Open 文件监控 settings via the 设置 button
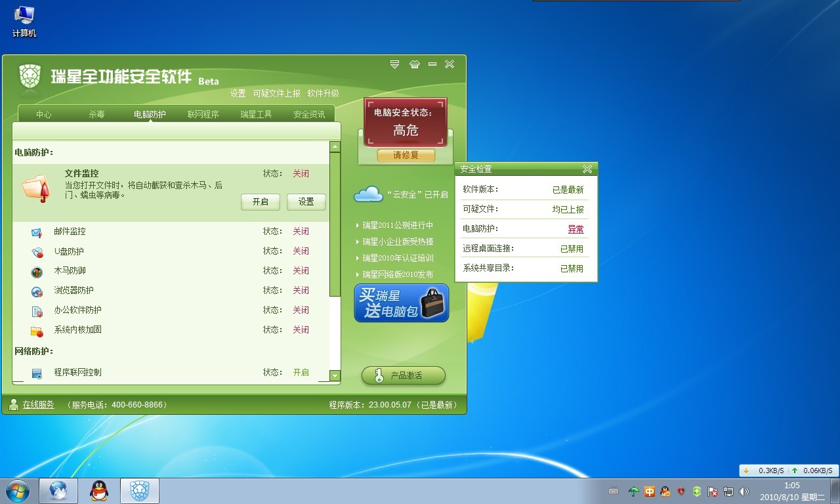 pos(306,202)
